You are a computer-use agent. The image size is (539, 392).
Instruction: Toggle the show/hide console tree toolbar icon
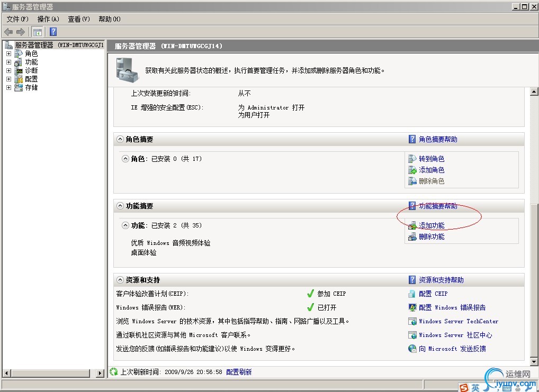point(37,32)
